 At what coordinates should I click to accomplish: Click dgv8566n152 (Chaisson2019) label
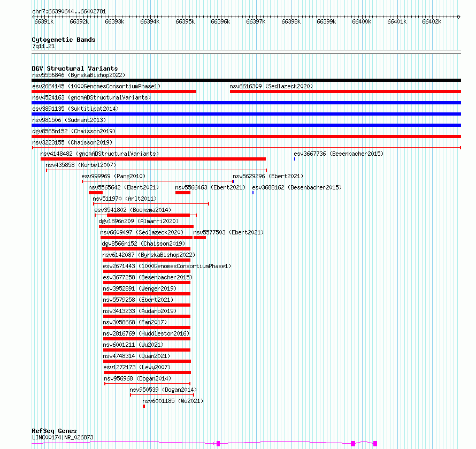[143, 243]
